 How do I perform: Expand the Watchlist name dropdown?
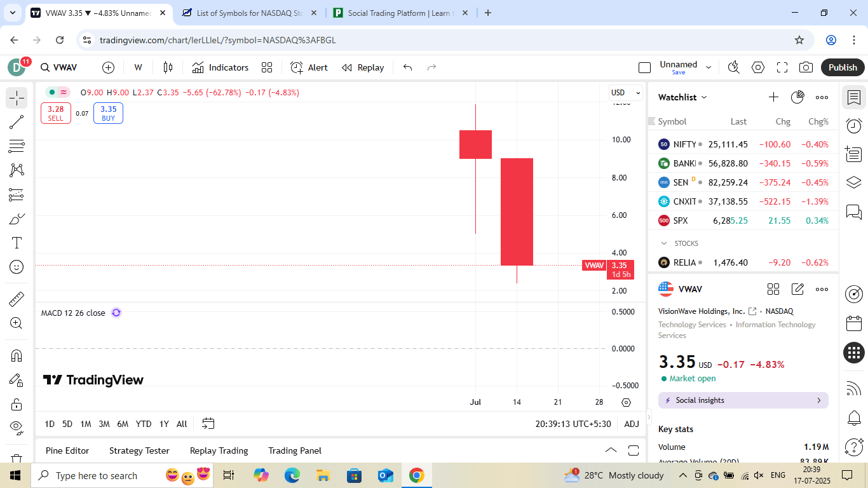(x=683, y=97)
